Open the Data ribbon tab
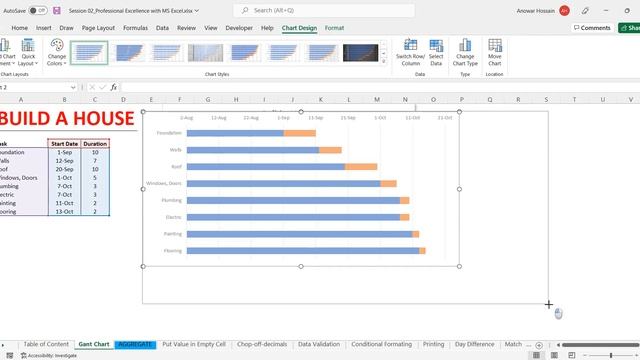 (162, 28)
